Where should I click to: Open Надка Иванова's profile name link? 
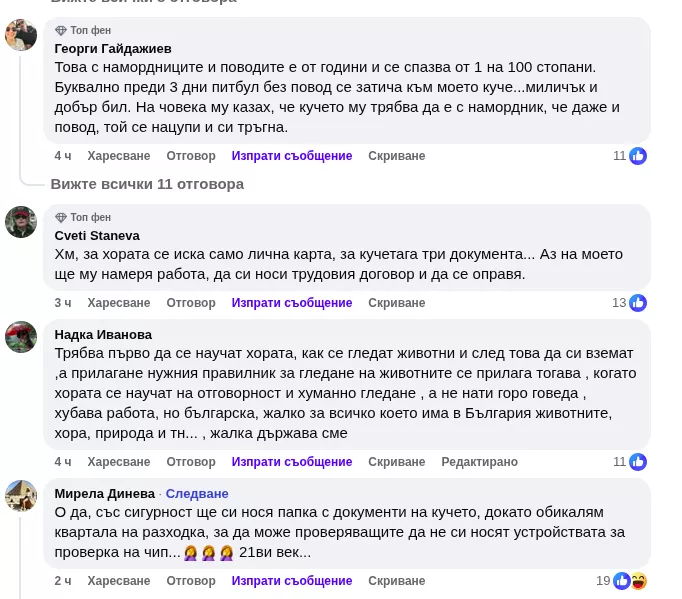tap(103, 335)
